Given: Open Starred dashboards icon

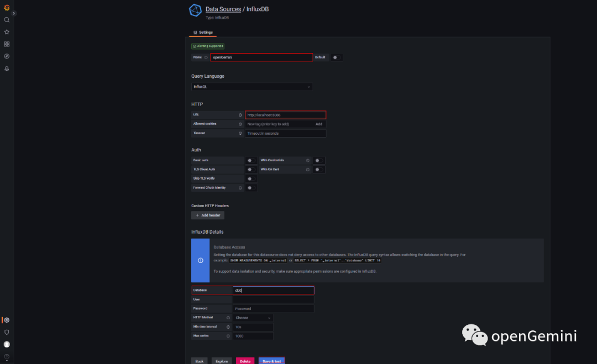Looking at the screenshot, I should [x=7, y=32].
